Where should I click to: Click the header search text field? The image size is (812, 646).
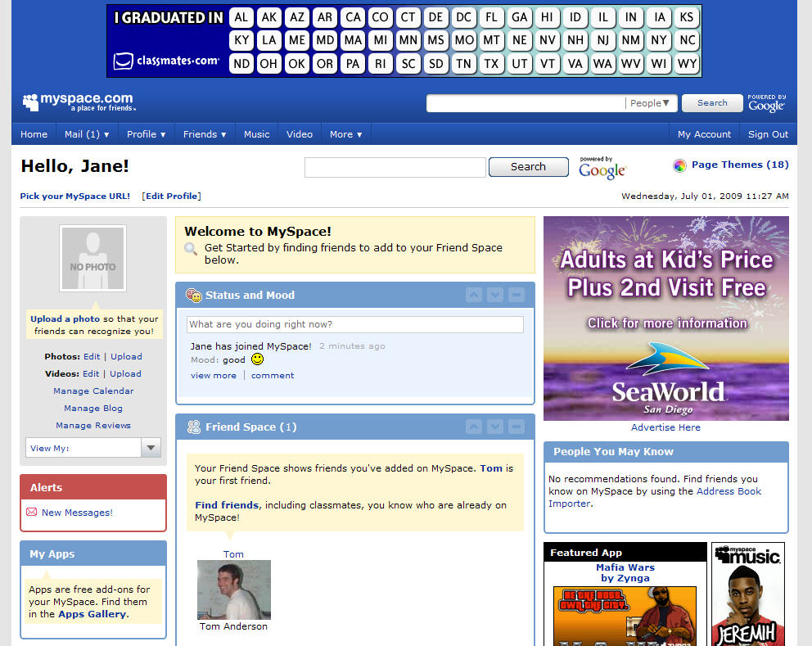[x=526, y=103]
